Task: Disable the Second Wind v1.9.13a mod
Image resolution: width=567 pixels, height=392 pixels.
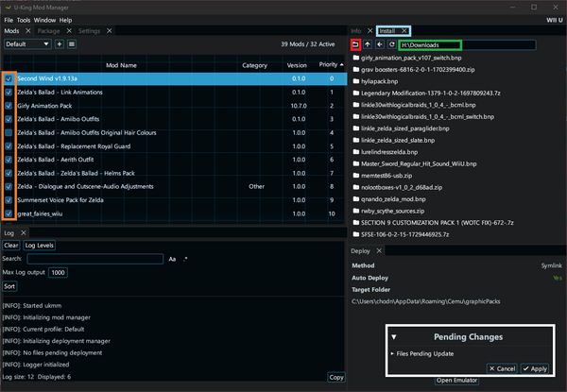Action: pyautogui.click(x=9, y=79)
